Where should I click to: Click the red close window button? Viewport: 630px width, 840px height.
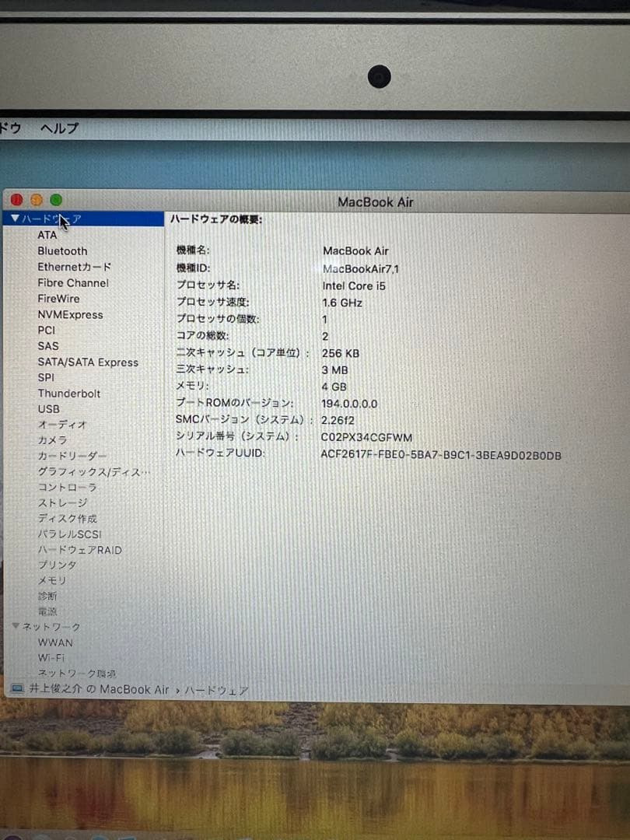coord(16,200)
